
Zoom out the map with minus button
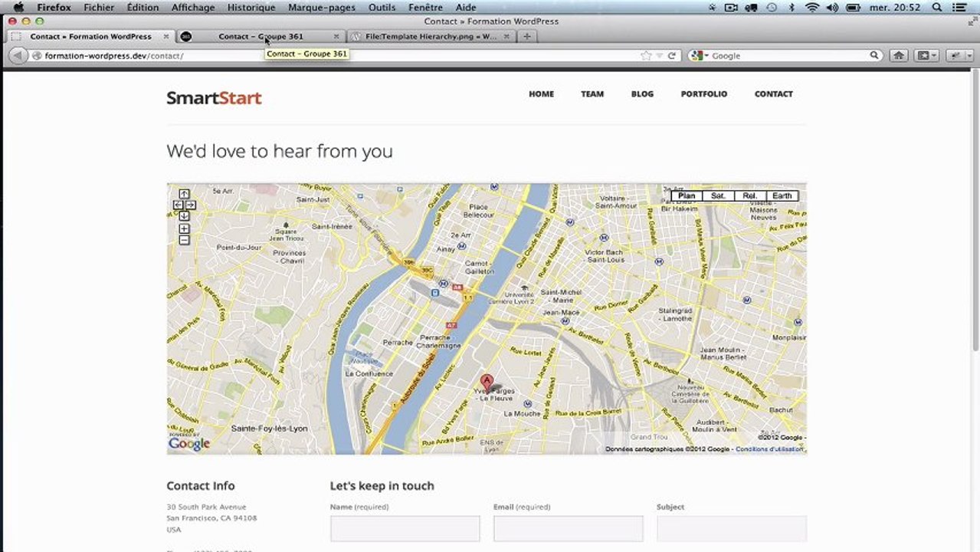click(x=184, y=240)
